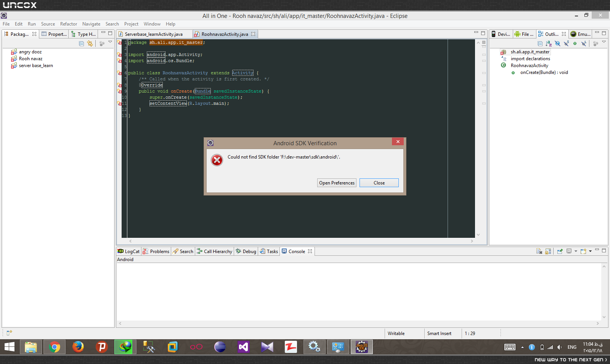Click the editor horizontal scrollbar
610x364 pixels.
tap(301, 241)
